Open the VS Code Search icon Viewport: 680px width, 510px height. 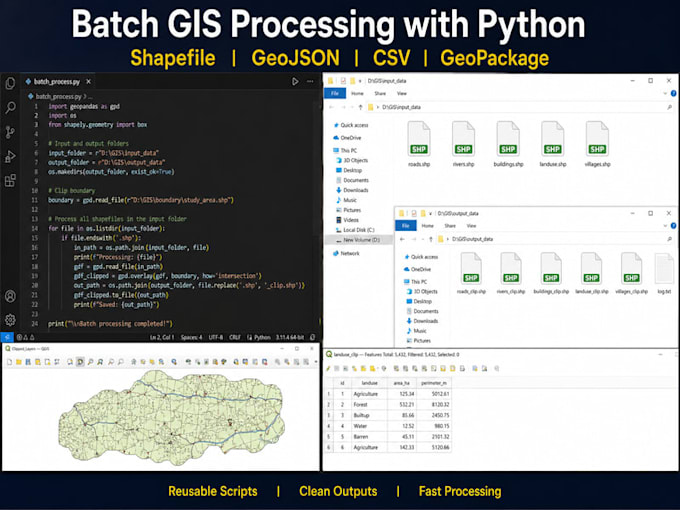coord(10,107)
